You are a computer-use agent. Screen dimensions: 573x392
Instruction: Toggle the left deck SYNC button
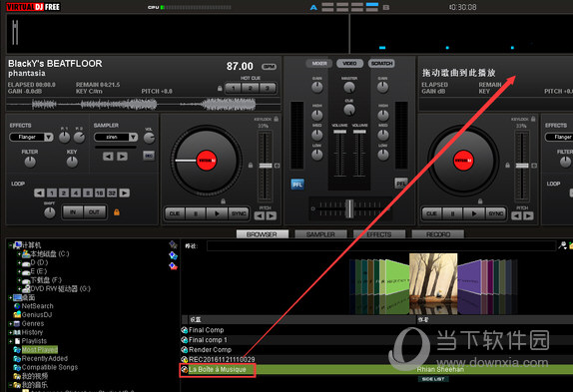pyautogui.click(x=239, y=213)
